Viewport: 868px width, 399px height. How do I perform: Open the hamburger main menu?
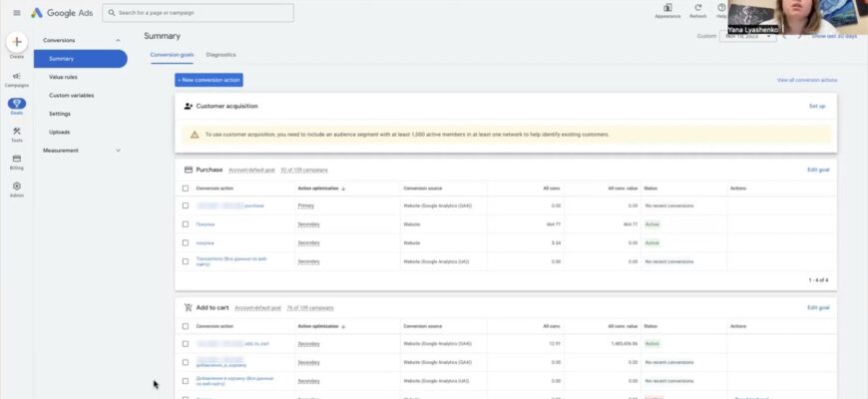[16, 12]
